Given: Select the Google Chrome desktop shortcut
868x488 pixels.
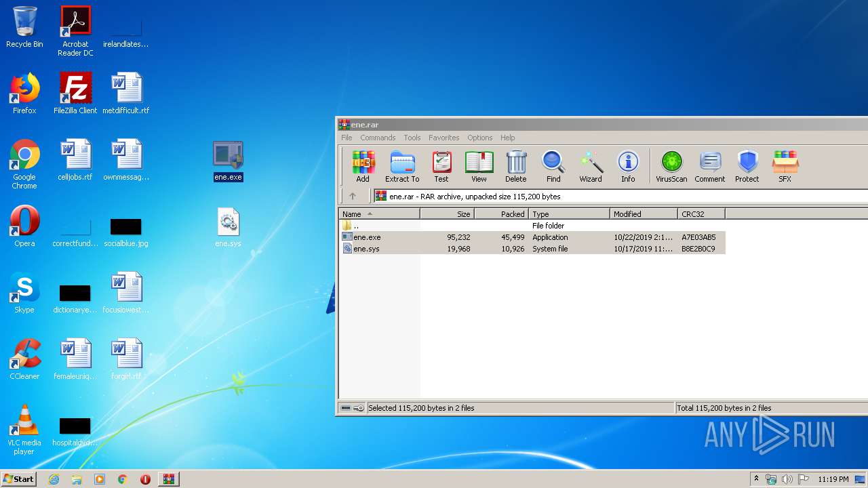Looking at the screenshot, I should pyautogui.click(x=24, y=164).
